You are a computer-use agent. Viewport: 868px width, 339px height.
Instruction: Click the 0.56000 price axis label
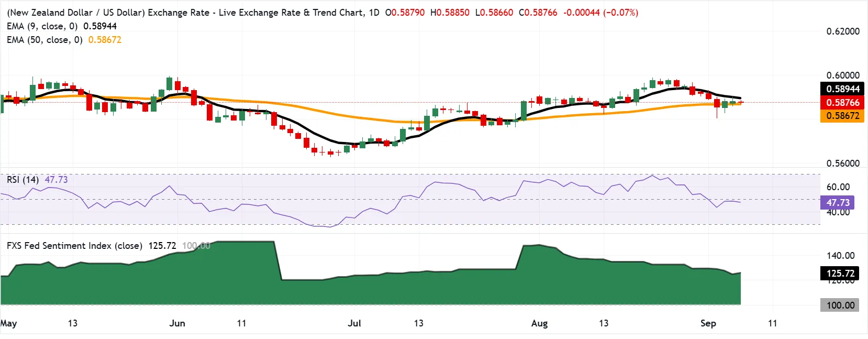pos(843,163)
